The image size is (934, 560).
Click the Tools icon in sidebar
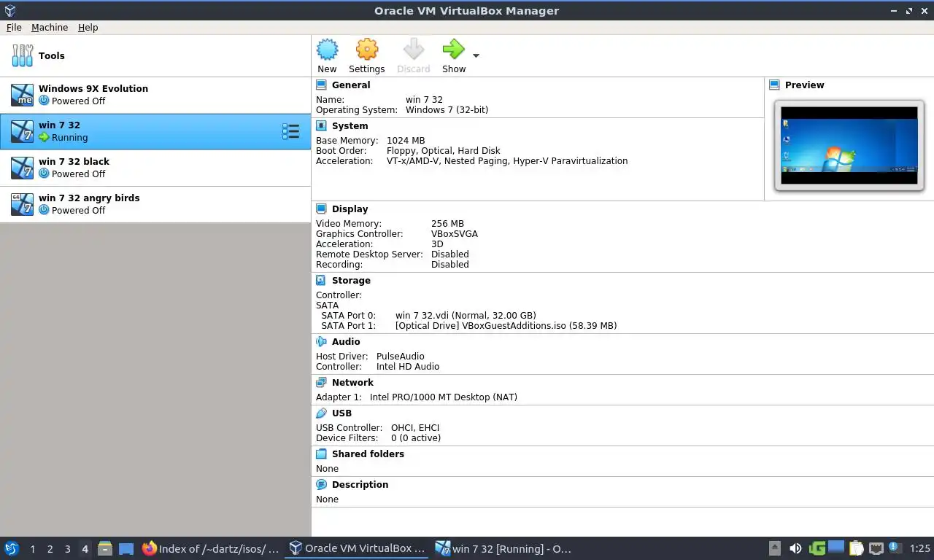click(x=22, y=55)
